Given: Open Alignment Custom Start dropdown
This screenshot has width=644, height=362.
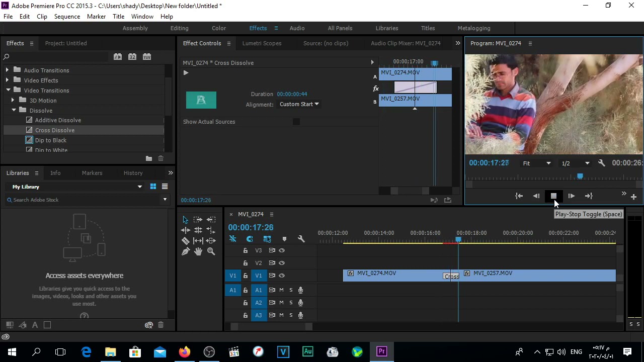Looking at the screenshot, I should [299, 104].
